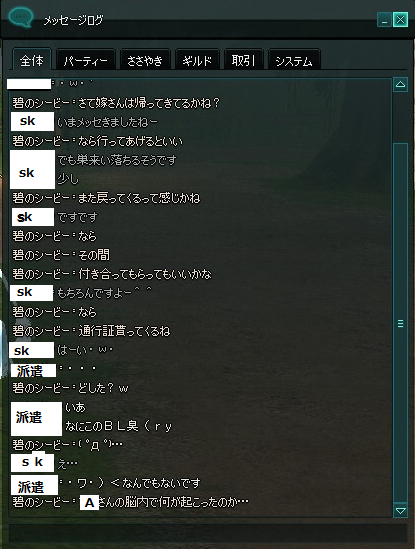The image size is (415, 549).
Task: Open the パーティー tab
Action: tap(85, 61)
